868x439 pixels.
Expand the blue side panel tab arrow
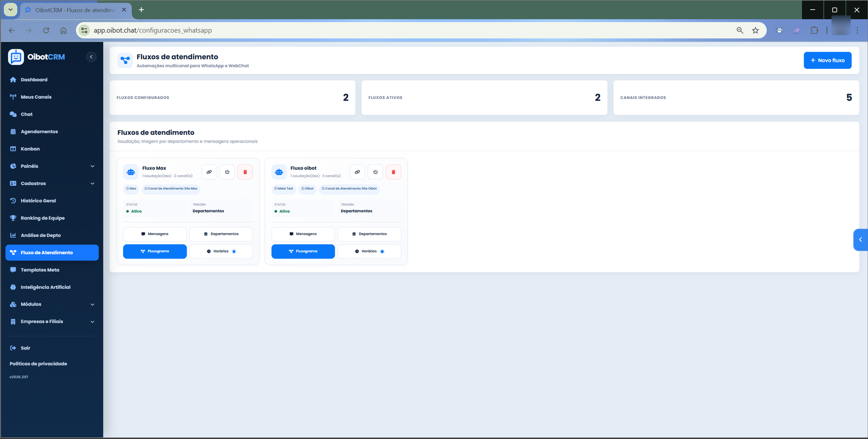(860, 240)
